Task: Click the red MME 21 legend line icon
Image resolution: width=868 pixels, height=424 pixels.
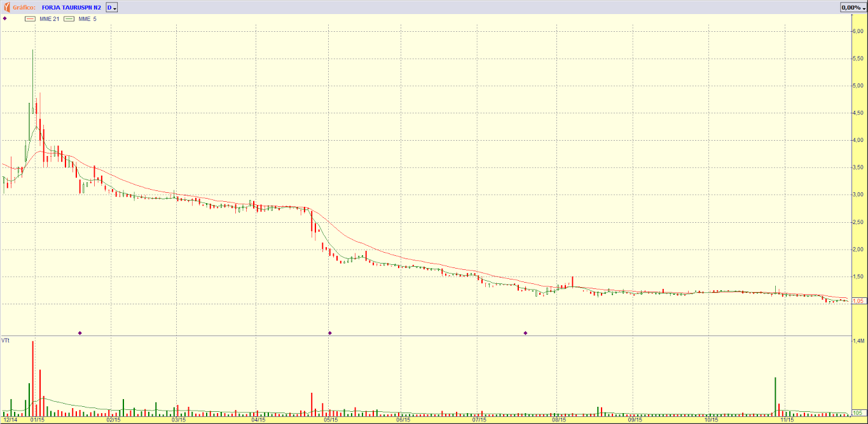Action: tap(30, 19)
